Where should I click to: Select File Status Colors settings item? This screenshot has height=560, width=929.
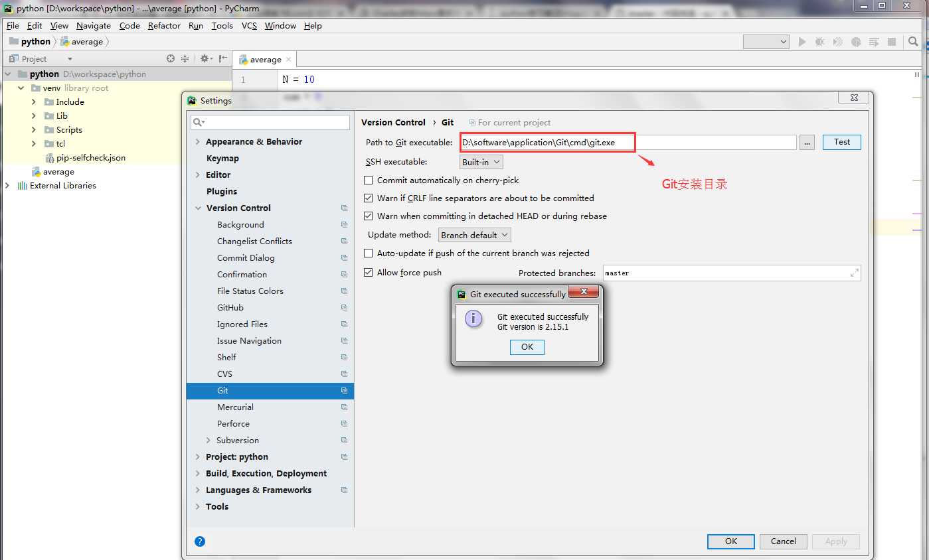coord(250,291)
